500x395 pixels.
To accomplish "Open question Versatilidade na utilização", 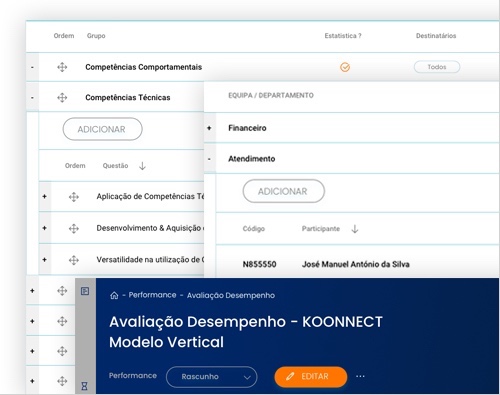I will point(150,260).
